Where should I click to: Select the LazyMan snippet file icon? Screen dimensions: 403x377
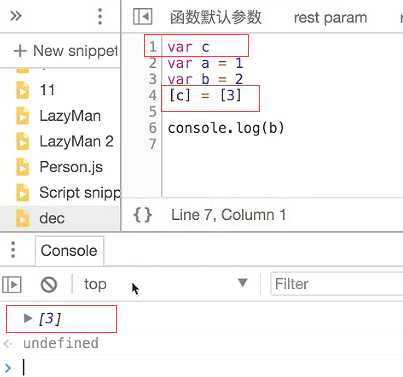(22, 116)
